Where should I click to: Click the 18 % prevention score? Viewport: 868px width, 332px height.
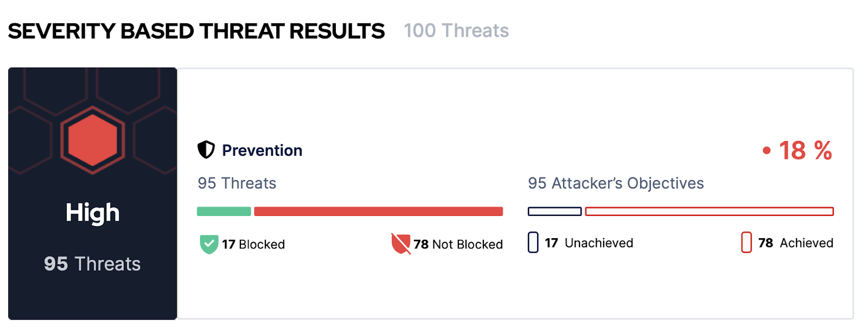806,150
